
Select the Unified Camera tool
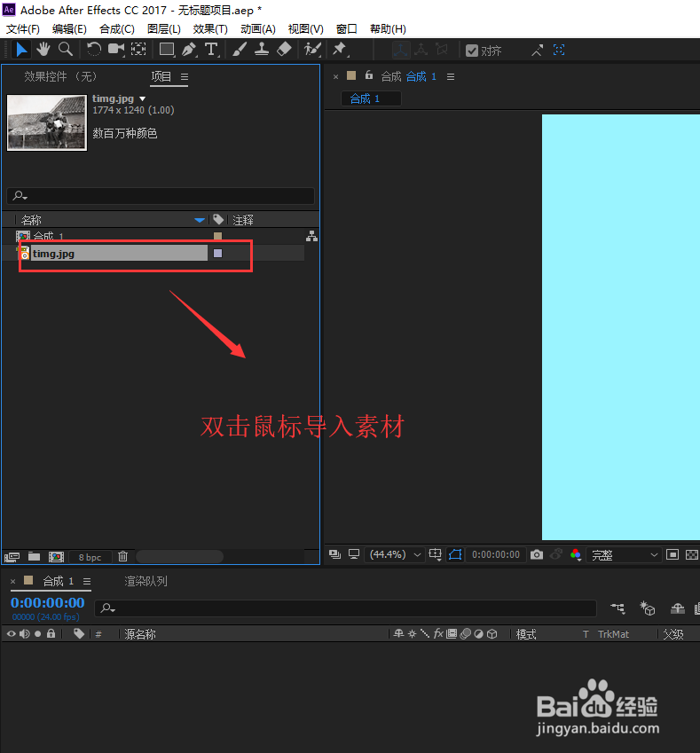(116, 50)
